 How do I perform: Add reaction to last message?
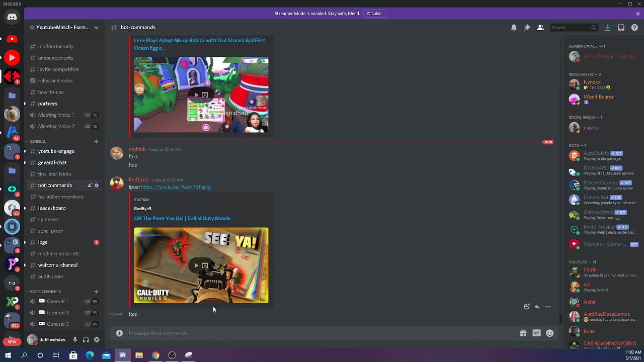526,307
